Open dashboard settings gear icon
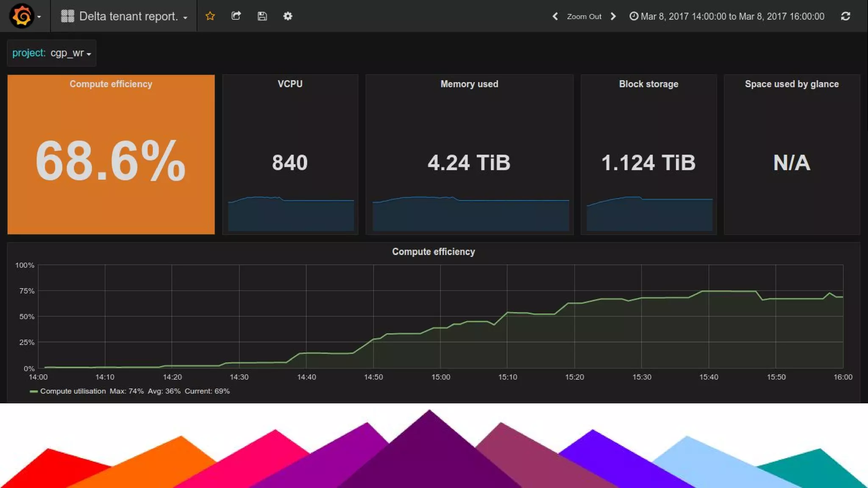 tap(288, 16)
